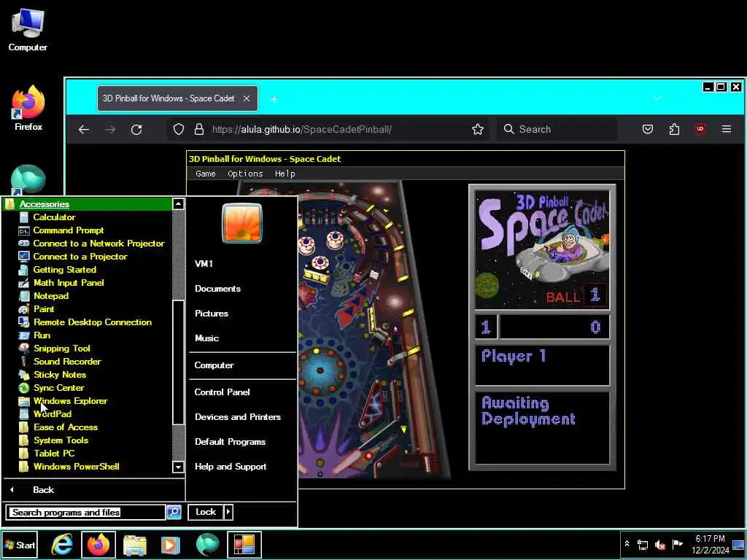Show hidden tray icons arrow
The image size is (747, 560).
pyautogui.click(x=627, y=544)
